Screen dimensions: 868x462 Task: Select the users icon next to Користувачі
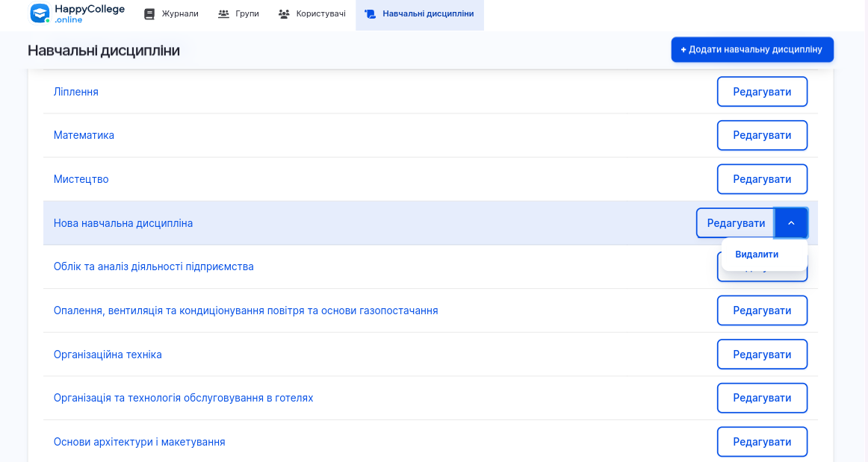coord(283,13)
